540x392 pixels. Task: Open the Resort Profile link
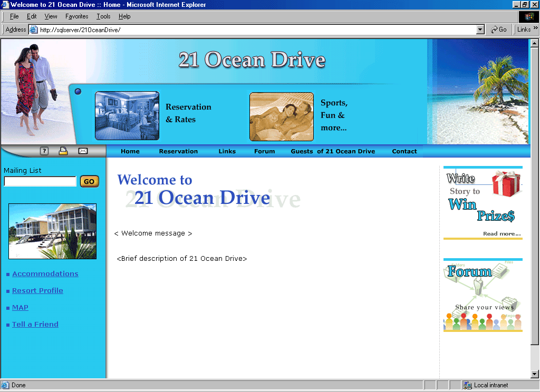37,290
